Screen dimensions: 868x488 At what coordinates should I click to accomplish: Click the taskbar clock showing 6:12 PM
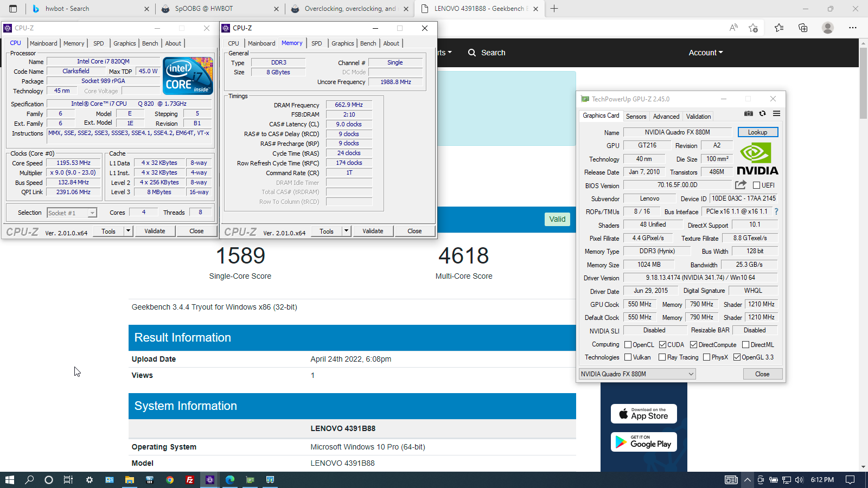(822, 480)
